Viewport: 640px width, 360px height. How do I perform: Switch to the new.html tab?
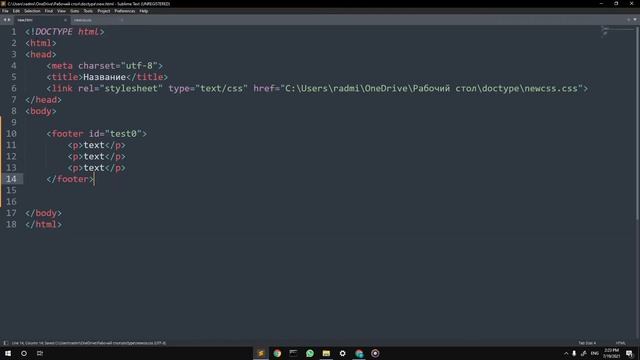pyautogui.click(x=41, y=20)
